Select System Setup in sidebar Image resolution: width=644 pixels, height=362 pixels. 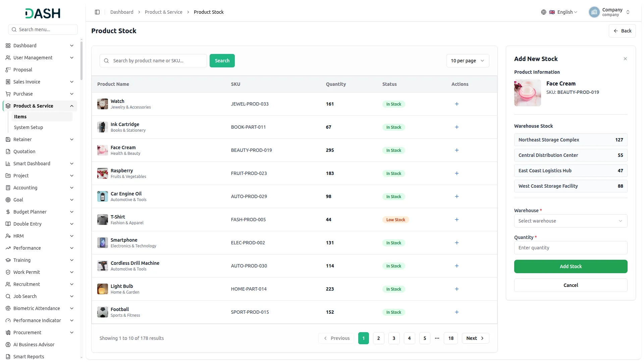tap(29, 127)
